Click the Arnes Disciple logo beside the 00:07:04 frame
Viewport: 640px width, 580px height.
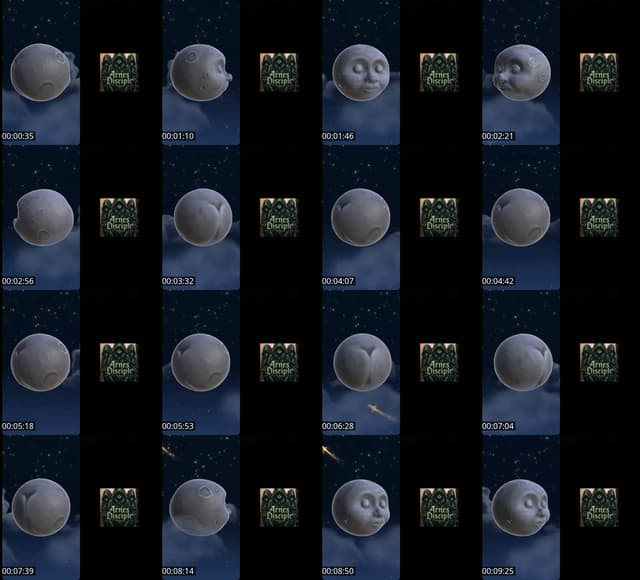pos(599,362)
